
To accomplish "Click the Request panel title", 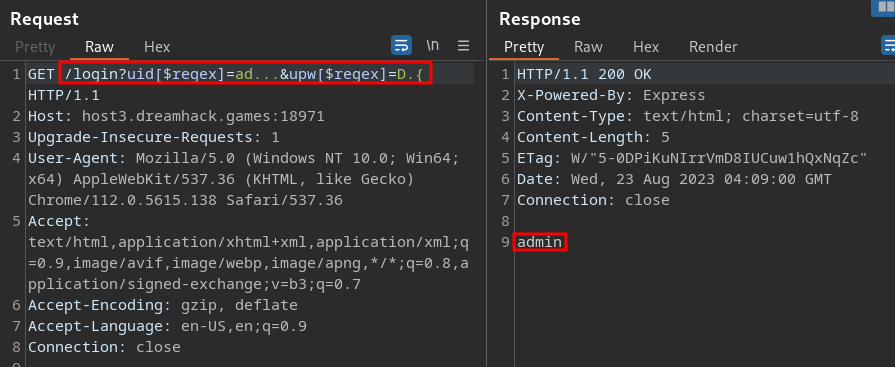I will coord(45,19).
